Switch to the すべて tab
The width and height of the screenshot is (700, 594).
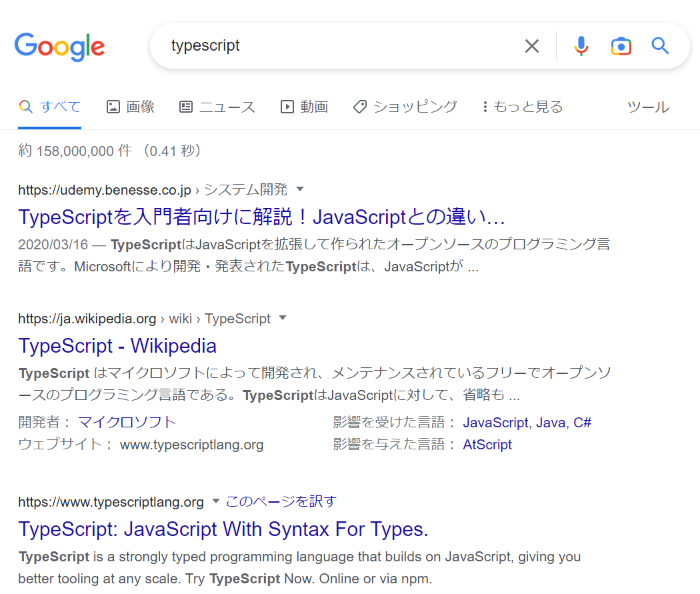coord(49,107)
